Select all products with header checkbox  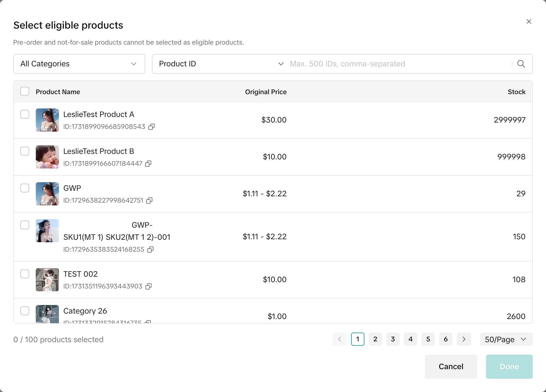(x=25, y=91)
